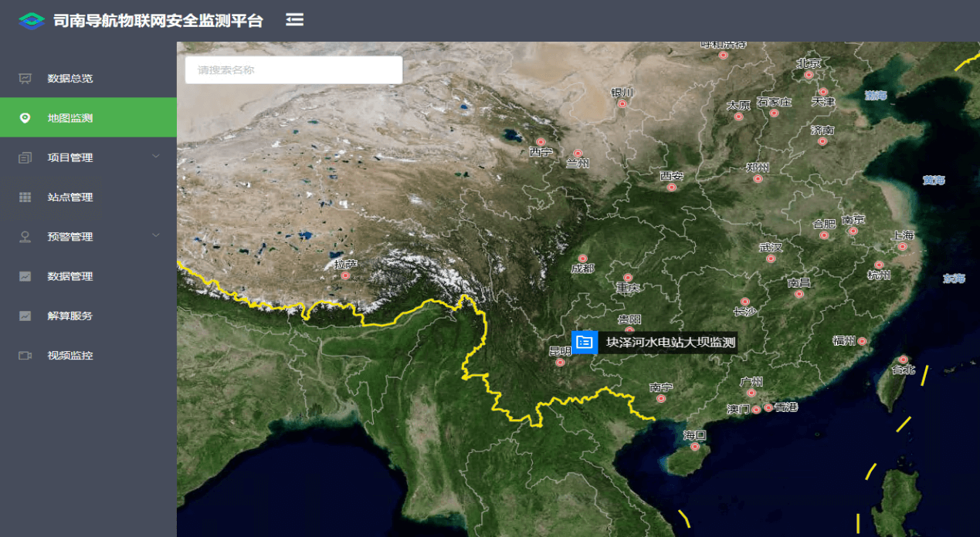Click the 北京 city marker on map

[809, 75]
